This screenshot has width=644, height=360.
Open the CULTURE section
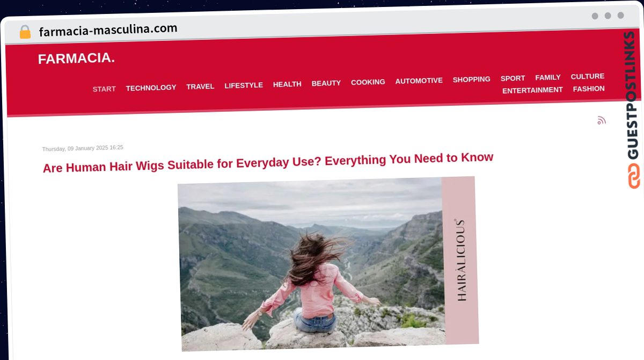[x=588, y=76]
